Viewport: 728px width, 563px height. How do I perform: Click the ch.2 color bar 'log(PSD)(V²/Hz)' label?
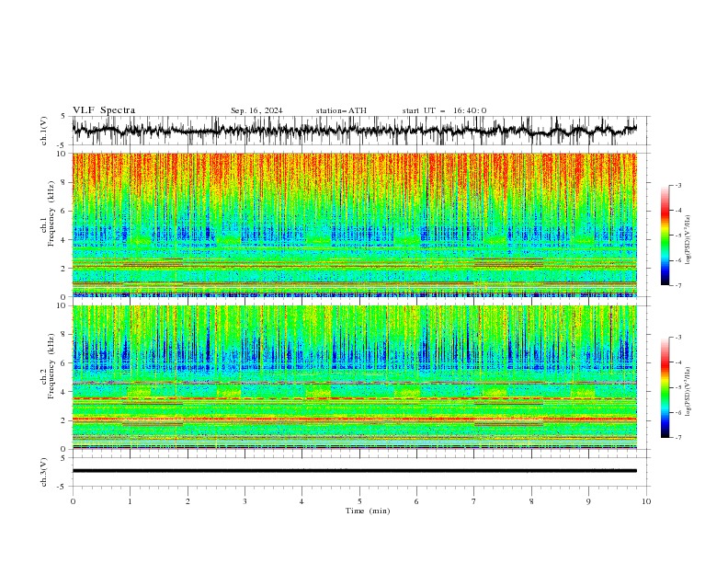(x=689, y=392)
